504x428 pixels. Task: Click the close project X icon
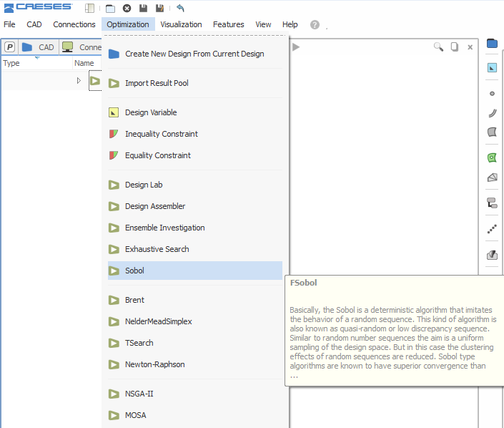[127, 8]
